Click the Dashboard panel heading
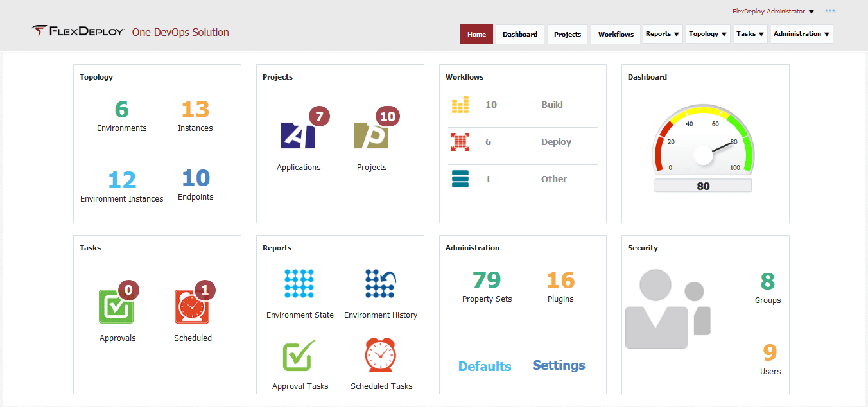This screenshot has width=868, height=407. pos(647,77)
